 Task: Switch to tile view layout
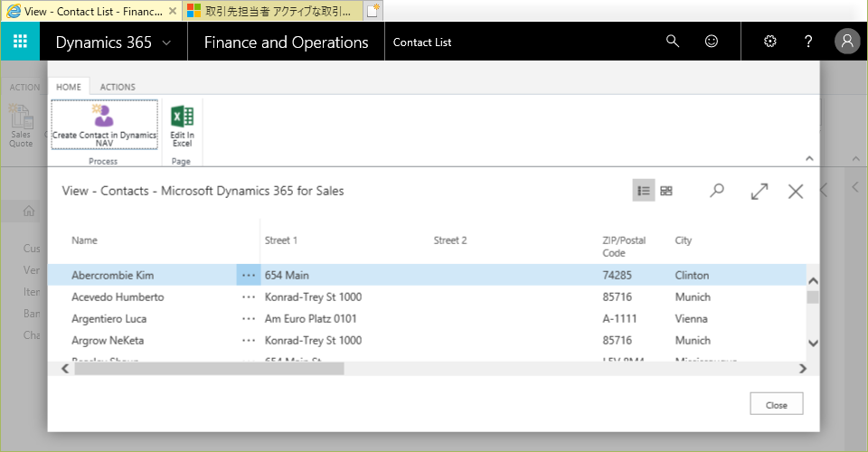coord(666,191)
